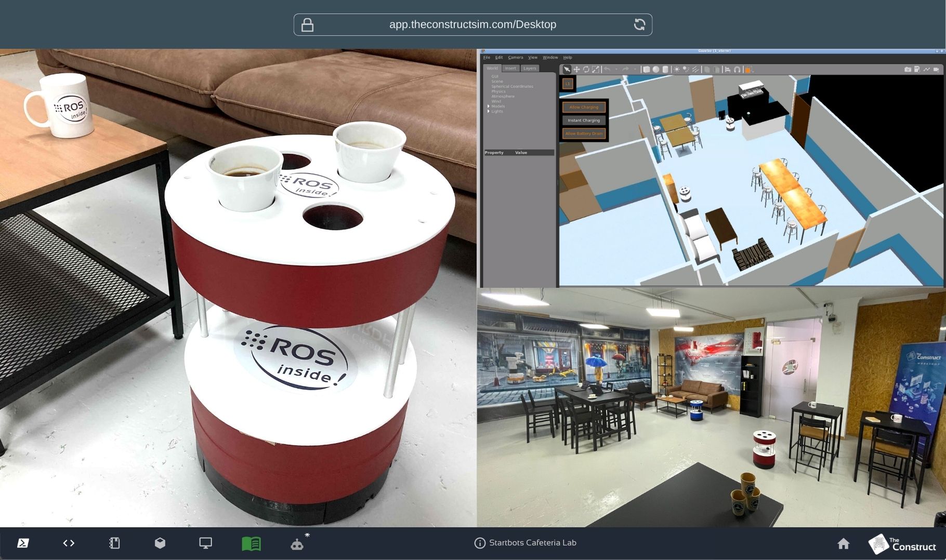946x560 pixels.
Task: Activate the Snap magnet tool in Gazebo
Action: point(737,70)
